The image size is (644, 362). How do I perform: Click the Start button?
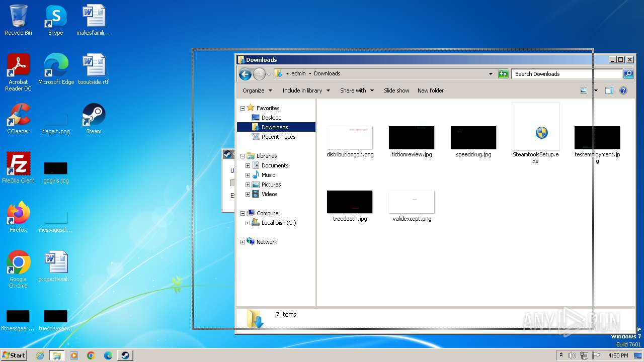14,355
